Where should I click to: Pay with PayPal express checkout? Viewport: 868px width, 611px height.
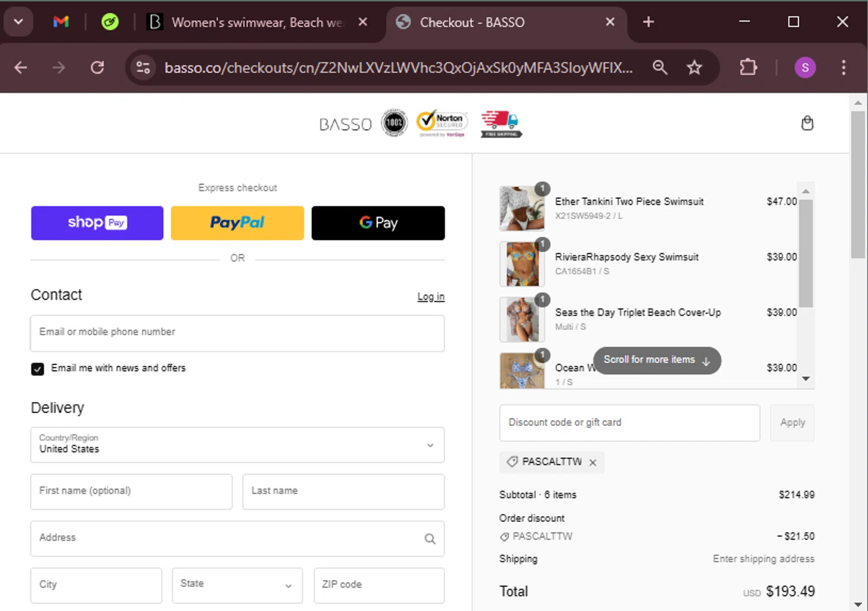(x=237, y=223)
